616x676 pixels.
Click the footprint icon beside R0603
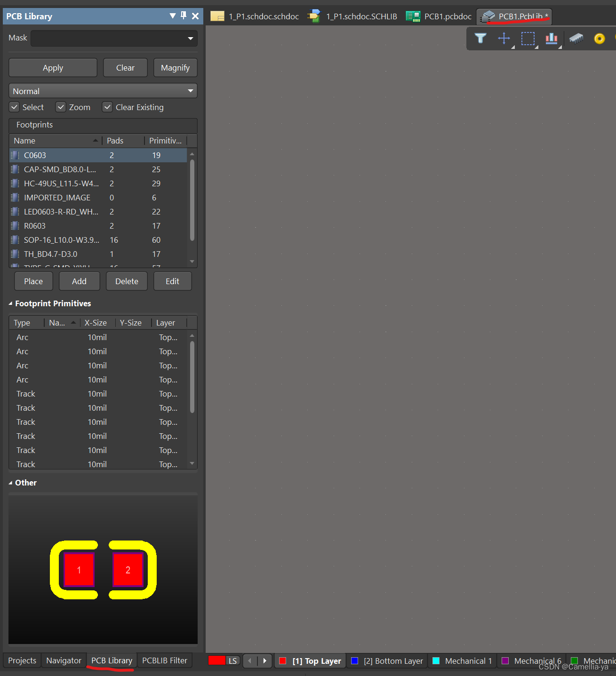coord(15,226)
